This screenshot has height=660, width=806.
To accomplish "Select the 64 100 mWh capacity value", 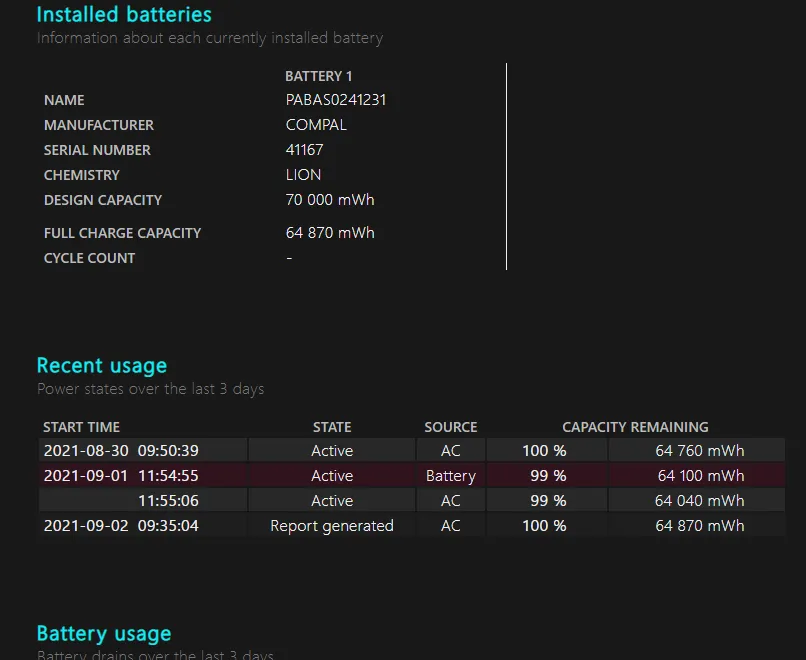I will [x=700, y=476].
